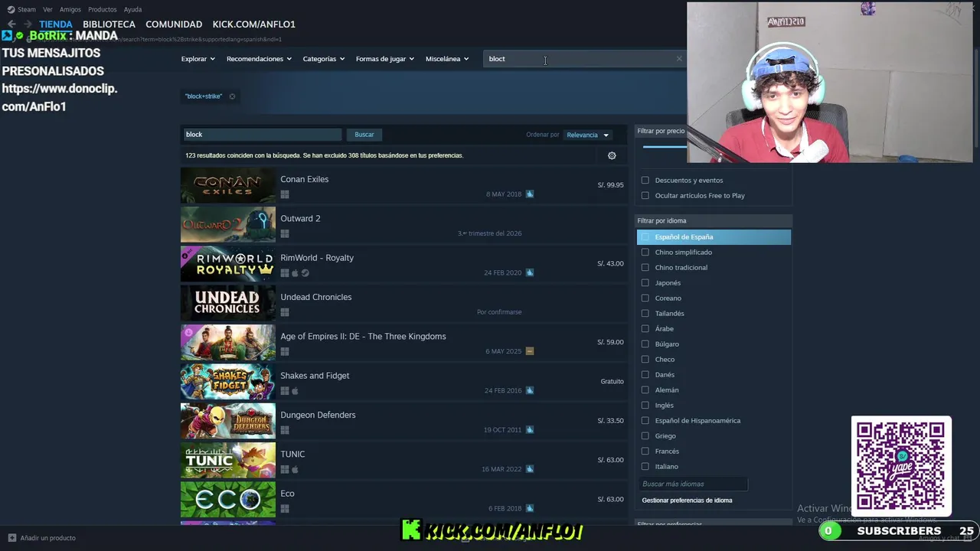Expand the Miscelánea dropdown
Image resolution: width=980 pixels, height=551 pixels.
(447, 59)
